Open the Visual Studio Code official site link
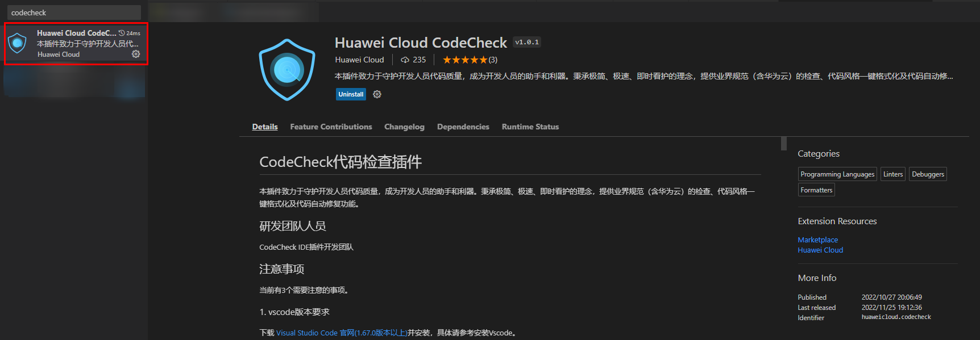The height and width of the screenshot is (340, 980). (342, 333)
